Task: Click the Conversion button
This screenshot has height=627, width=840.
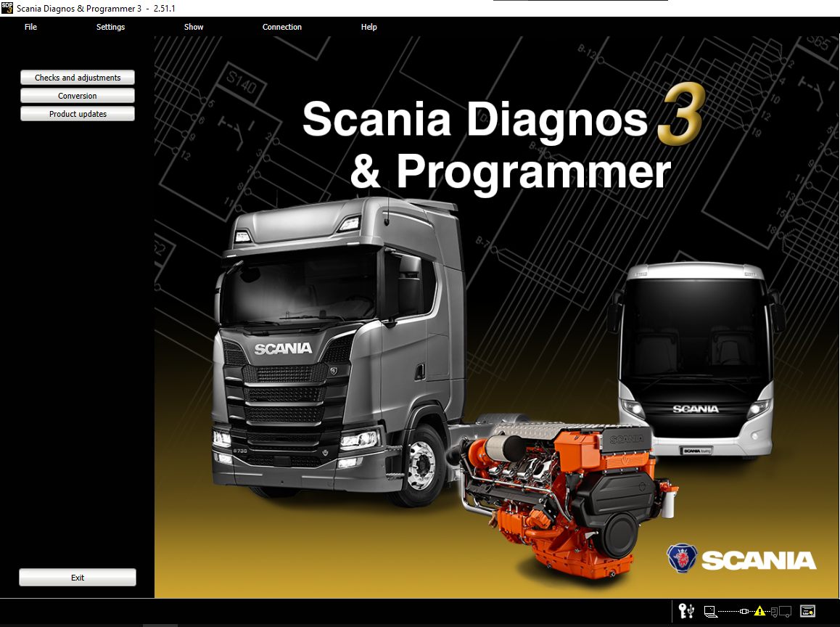Action: click(78, 96)
